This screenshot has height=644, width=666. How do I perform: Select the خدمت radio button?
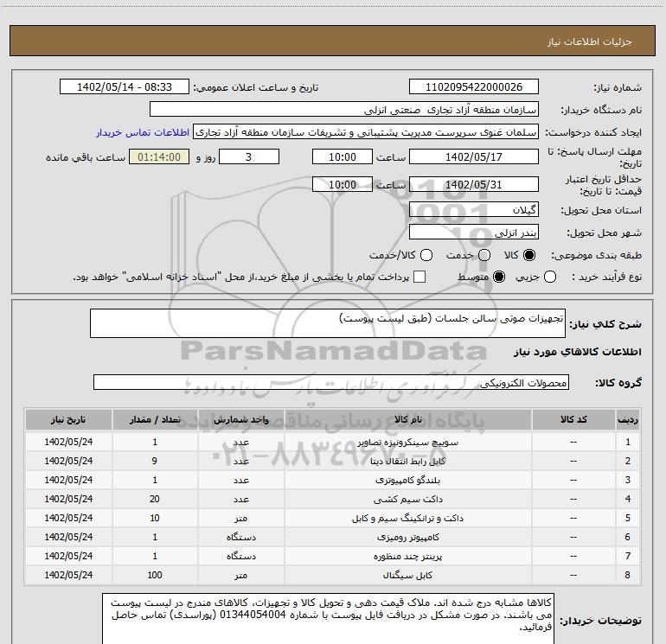pyautogui.click(x=484, y=255)
